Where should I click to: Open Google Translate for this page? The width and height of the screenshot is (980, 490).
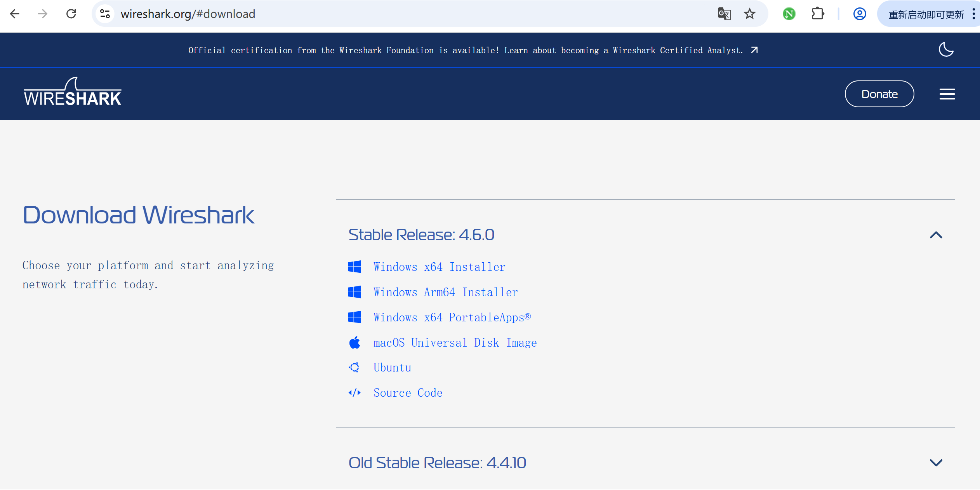coord(725,14)
